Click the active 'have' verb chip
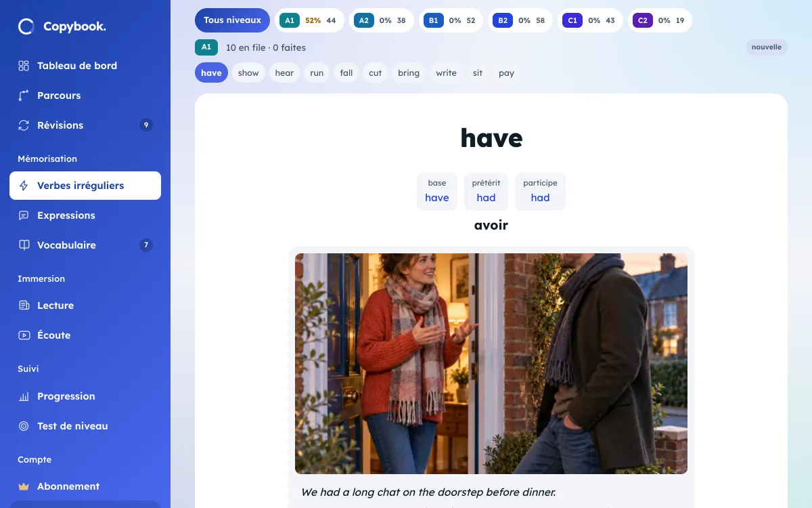The height and width of the screenshot is (508, 812). point(211,73)
